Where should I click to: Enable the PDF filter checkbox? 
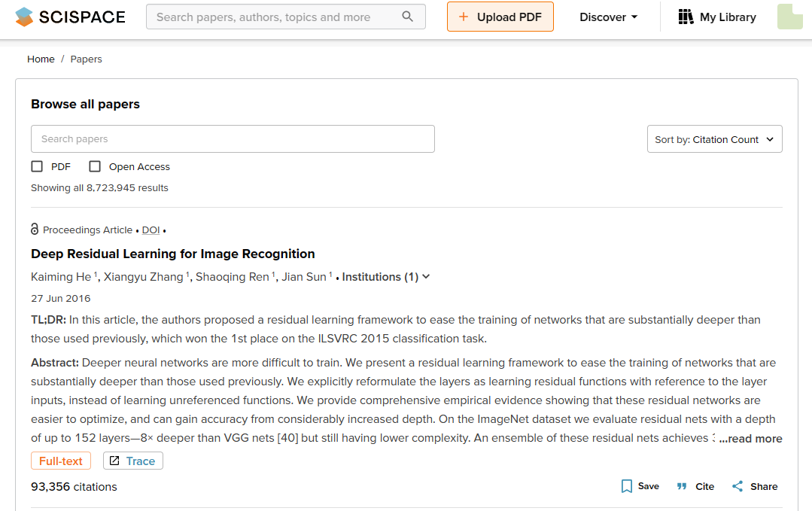click(37, 166)
